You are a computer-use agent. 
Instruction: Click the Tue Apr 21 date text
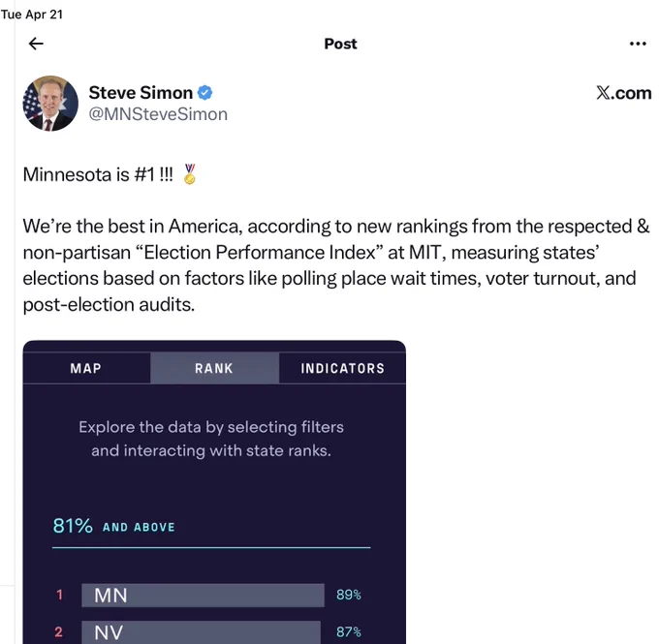(32, 15)
